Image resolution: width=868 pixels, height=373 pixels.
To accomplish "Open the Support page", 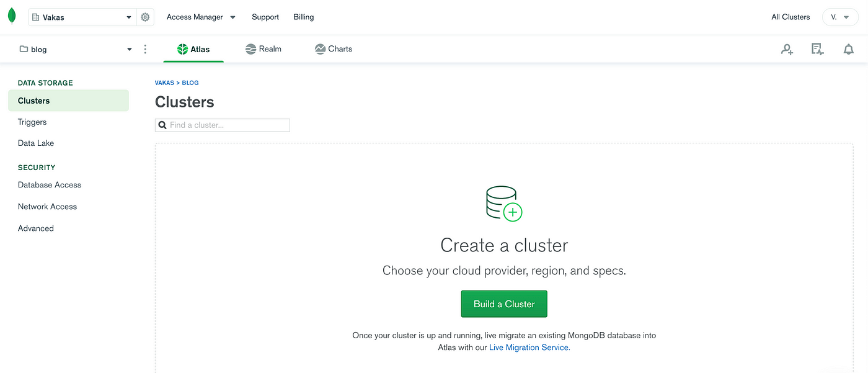I will point(265,17).
